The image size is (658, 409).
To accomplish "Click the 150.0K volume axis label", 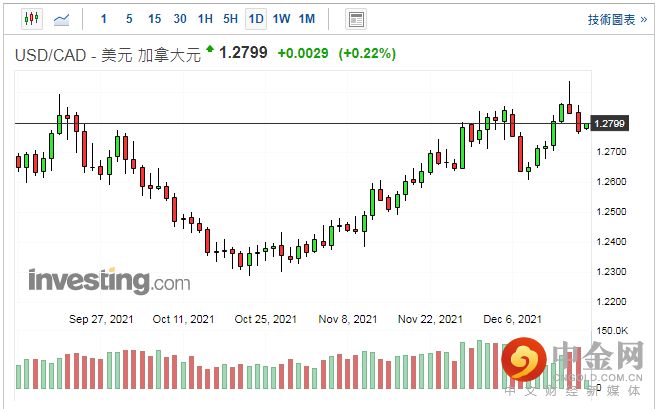I will [x=612, y=331].
